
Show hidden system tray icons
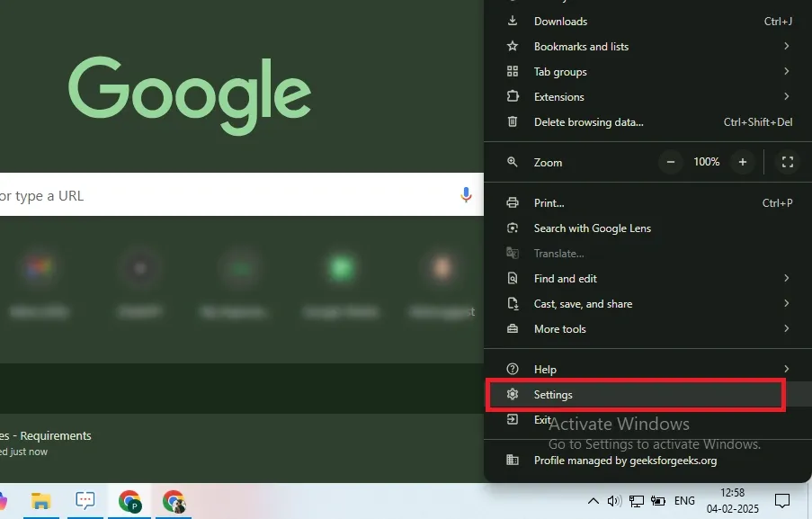(593, 501)
